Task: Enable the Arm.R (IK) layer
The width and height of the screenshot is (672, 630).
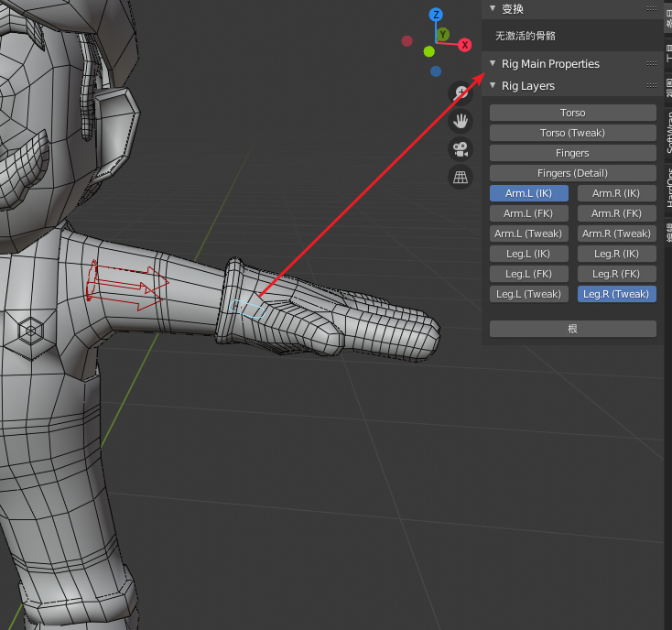Action: pyautogui.click(x=617, y=193)
